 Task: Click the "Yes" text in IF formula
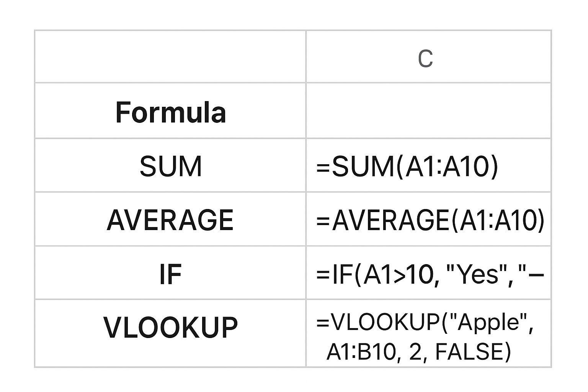[477, 274]
